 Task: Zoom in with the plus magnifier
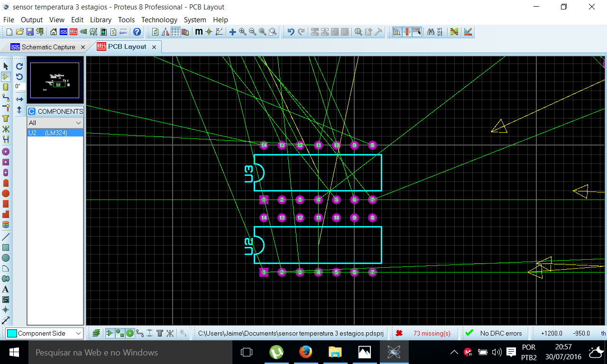(x=242, y=32)
